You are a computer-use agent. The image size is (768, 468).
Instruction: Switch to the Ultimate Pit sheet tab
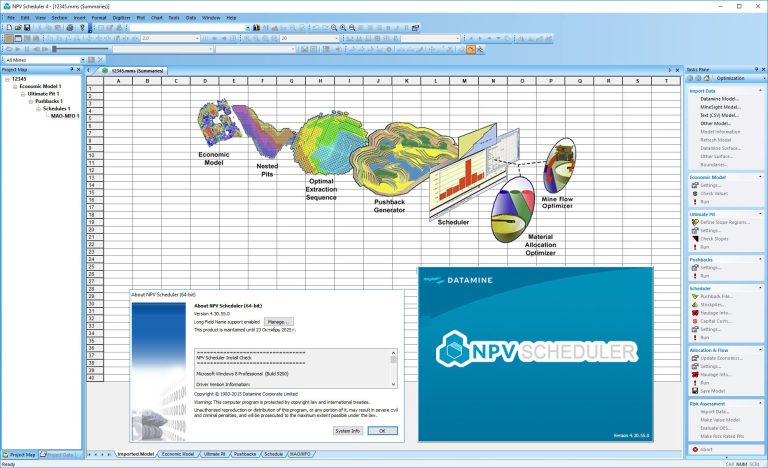click(215, 454)
